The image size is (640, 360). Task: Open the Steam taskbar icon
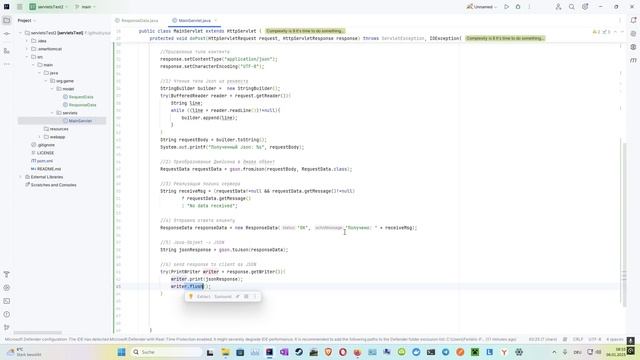coord(299,352)
